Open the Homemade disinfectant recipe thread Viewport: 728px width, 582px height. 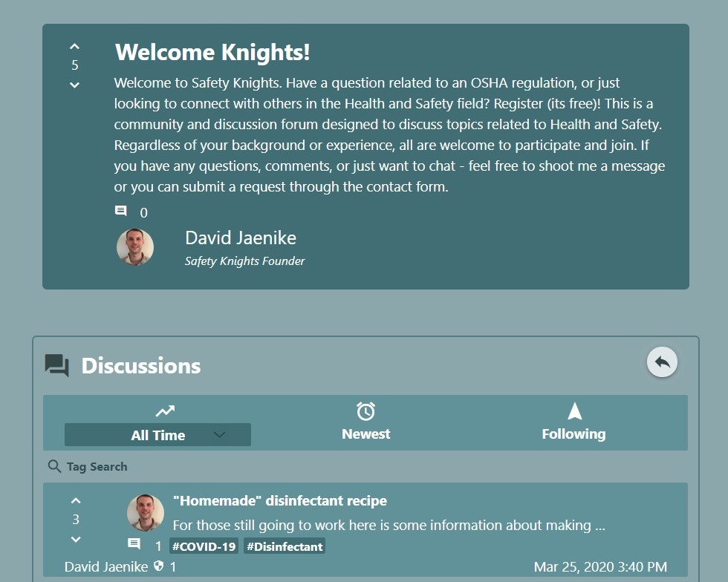pyautogui.click(x=280, y=500)
